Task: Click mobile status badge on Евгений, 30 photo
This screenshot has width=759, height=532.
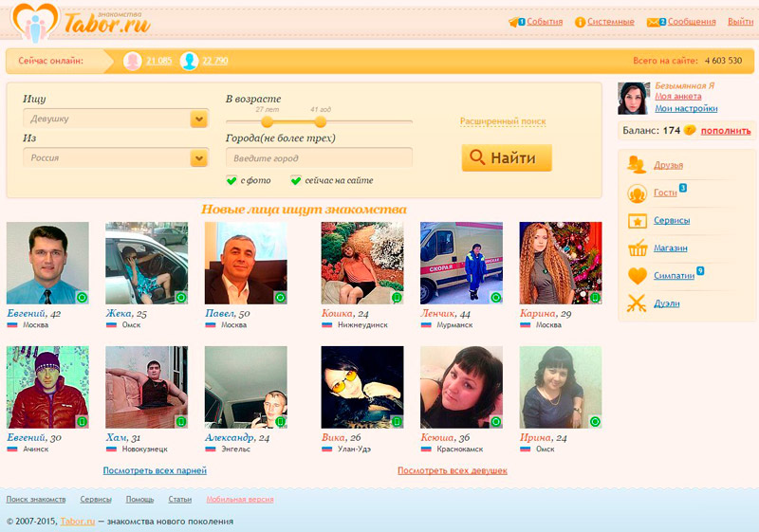Action: pos(83,422)
